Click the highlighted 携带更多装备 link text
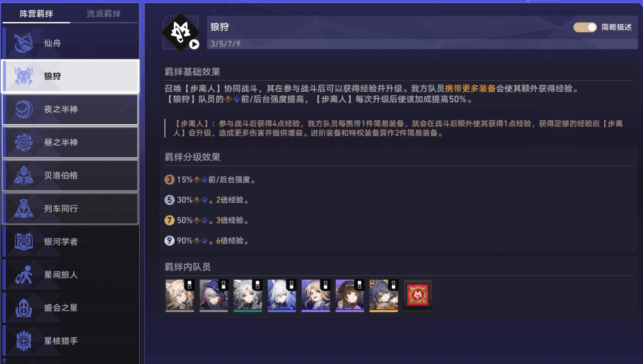Image resolution: width=643 pixels, height=364 pixels. point(470,89)
